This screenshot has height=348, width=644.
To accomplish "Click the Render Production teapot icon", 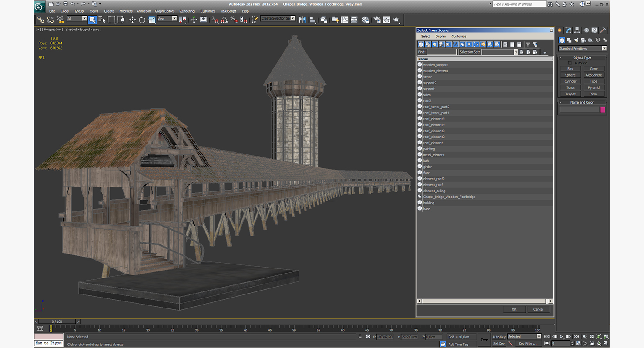I will click(x=396, y=20).
